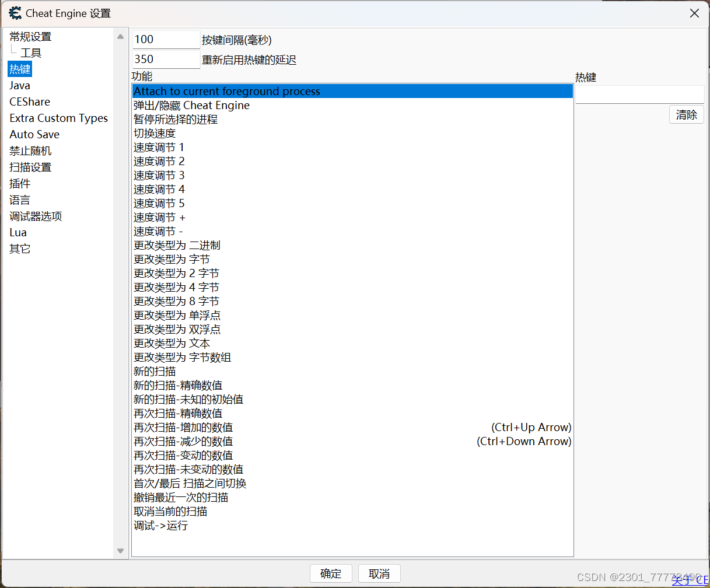This screenshot has height=588, width=710.
Task: Select 速度调节 + in function list
Action: pos(352,218)
